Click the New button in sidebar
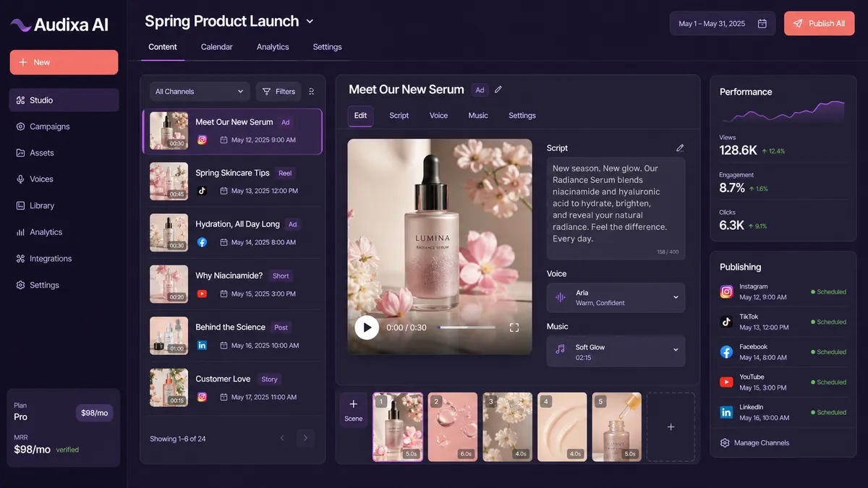 (64, 62)
